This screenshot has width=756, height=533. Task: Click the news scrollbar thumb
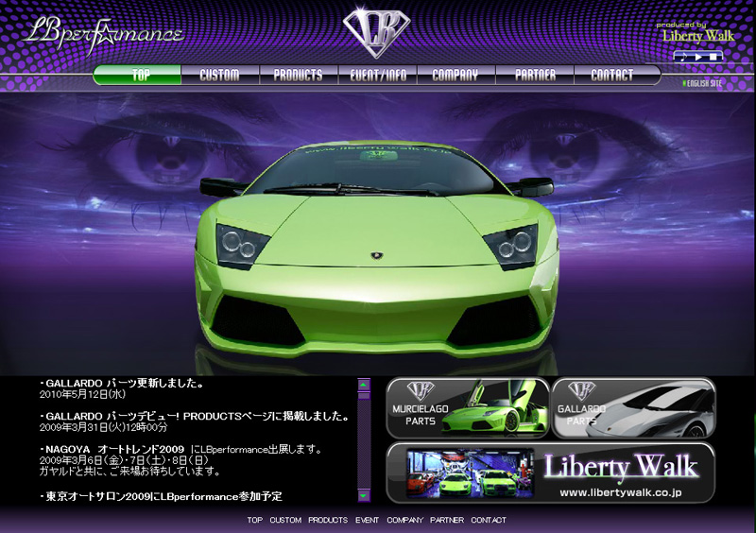(364, 395)
